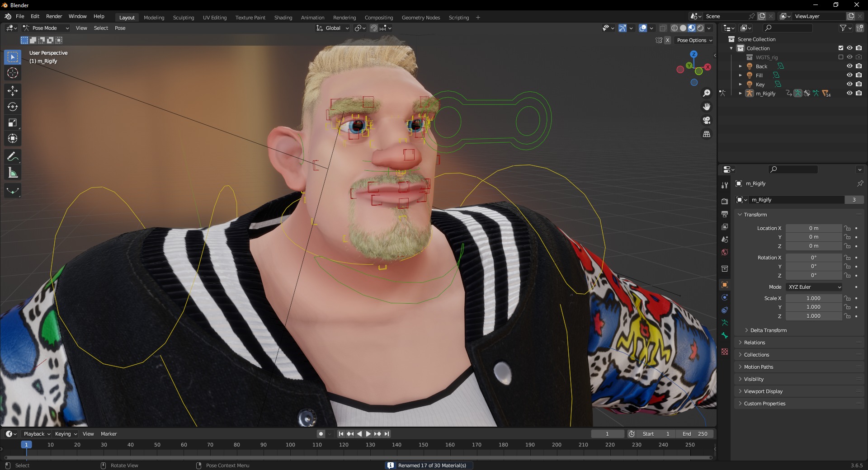Hide the Fill light in viewport
The width and height of the screenshot is (868, 470).
849,75
